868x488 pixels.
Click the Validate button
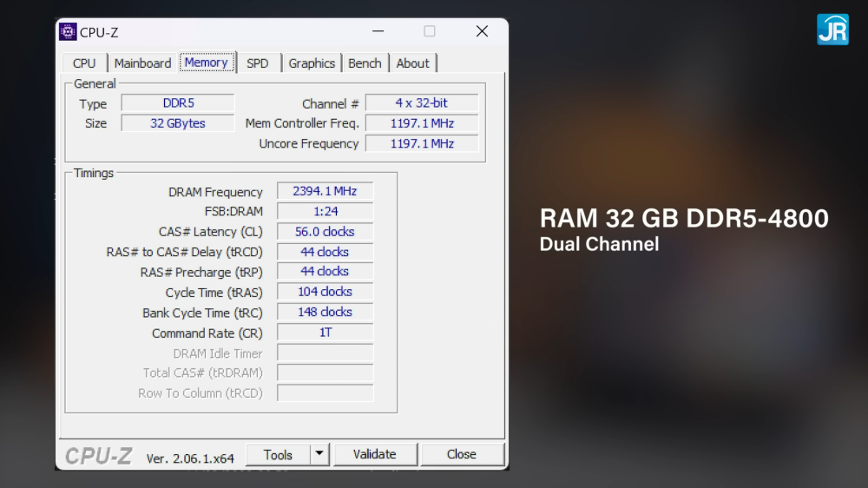tap(375, 454)
